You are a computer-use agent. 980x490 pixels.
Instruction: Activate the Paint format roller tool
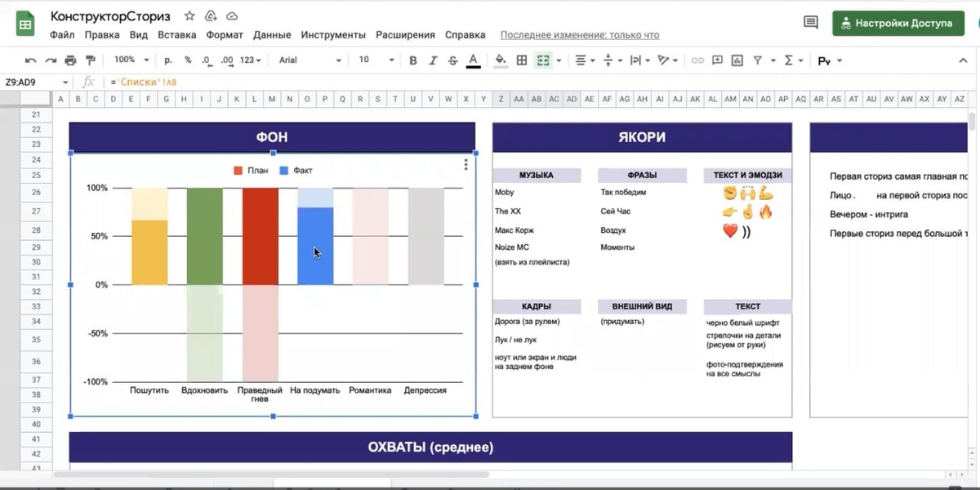point(90,60)
